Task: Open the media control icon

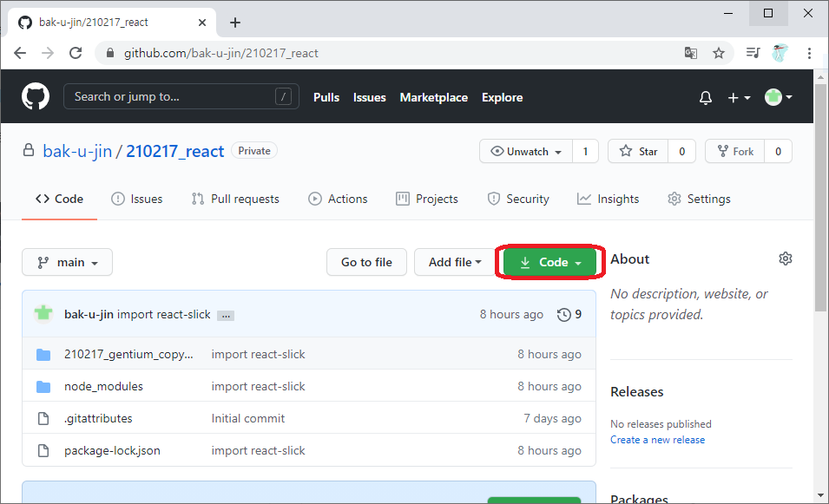Action: [753, 53]
